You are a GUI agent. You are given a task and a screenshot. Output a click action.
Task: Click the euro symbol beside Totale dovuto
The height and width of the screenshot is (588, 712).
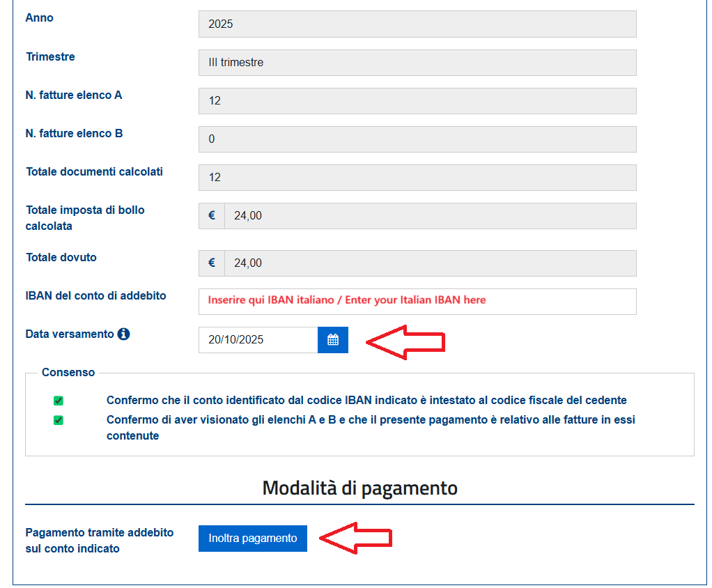click(x=210, y=263)
